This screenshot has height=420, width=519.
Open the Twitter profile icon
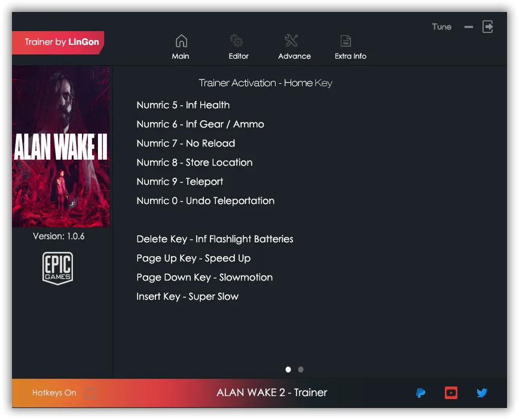(x=482, y=393)
